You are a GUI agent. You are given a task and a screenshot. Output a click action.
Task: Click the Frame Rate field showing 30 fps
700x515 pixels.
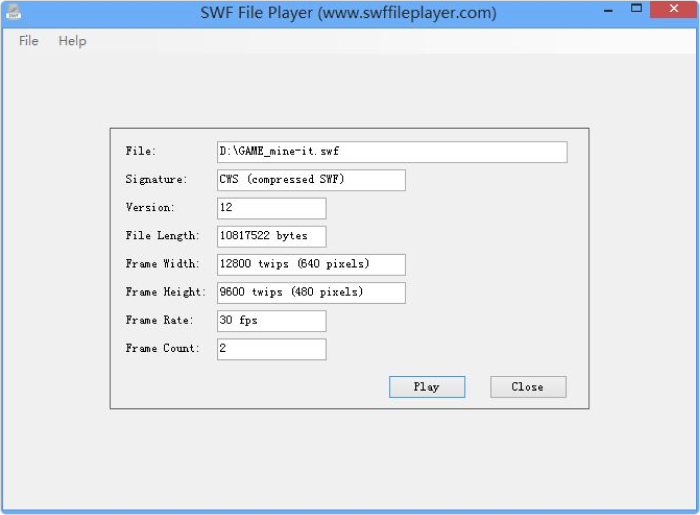pos(271,321)
